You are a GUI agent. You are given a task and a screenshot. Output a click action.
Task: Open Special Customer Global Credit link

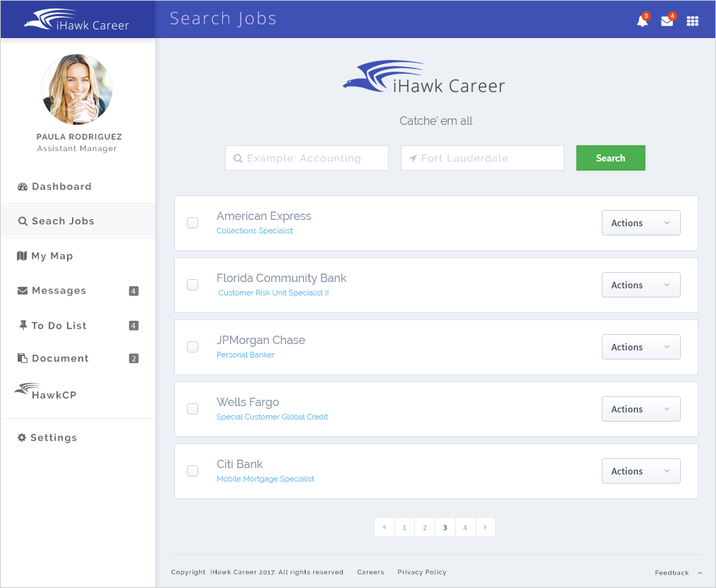coord(272,417)
